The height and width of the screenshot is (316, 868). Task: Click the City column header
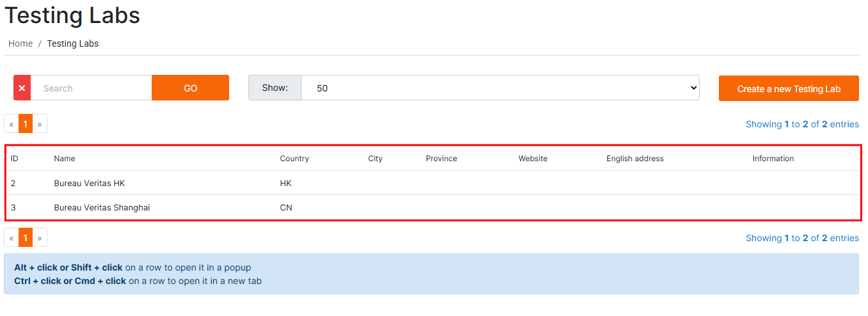(375, 159)
